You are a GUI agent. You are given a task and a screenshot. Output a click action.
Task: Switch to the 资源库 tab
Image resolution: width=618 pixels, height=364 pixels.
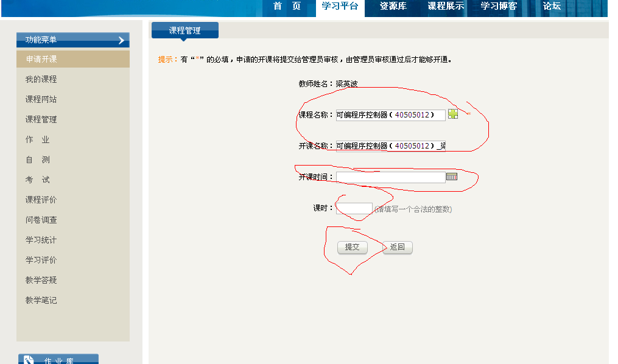click(393, 7)
